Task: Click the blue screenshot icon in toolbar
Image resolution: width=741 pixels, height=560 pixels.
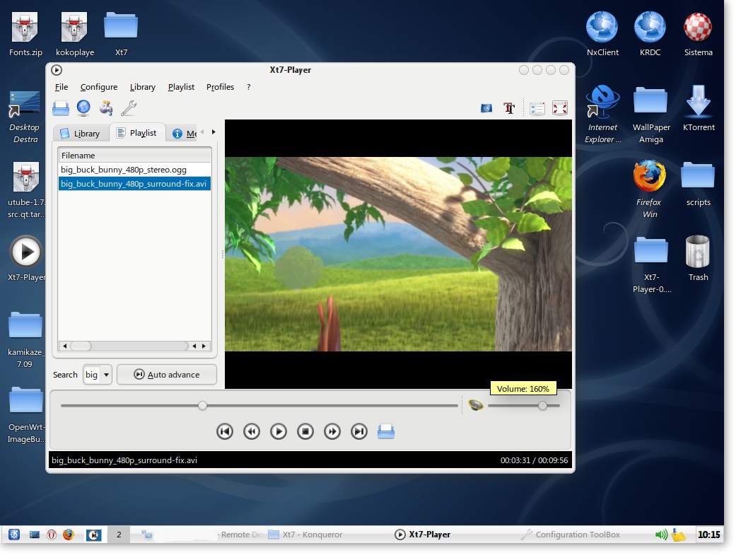Action: pos(486,108)
